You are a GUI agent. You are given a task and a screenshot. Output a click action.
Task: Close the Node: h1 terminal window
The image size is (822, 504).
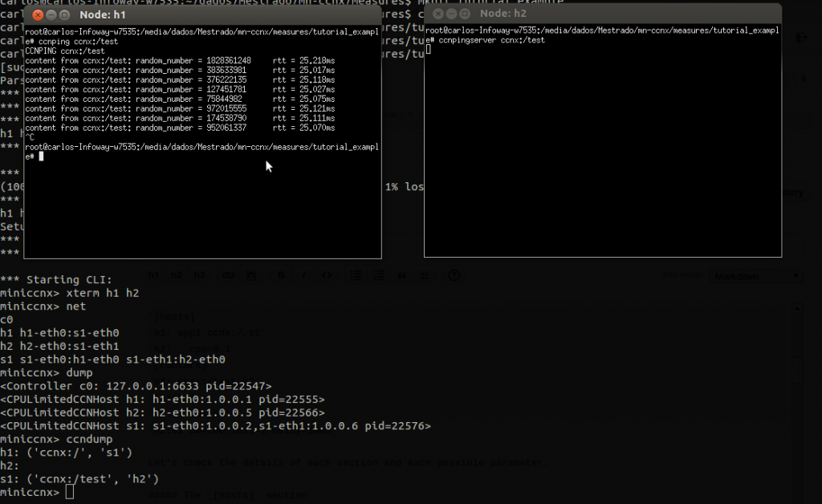click(x=37, y=15)
